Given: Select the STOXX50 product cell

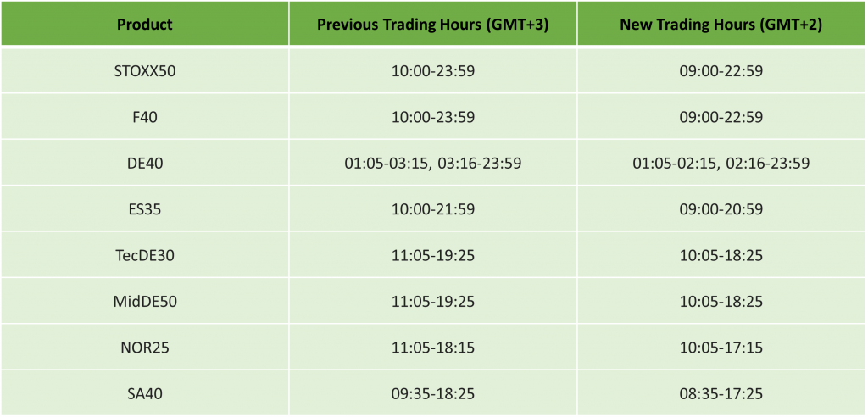Looking at the screenshot, I should (145, 71).
